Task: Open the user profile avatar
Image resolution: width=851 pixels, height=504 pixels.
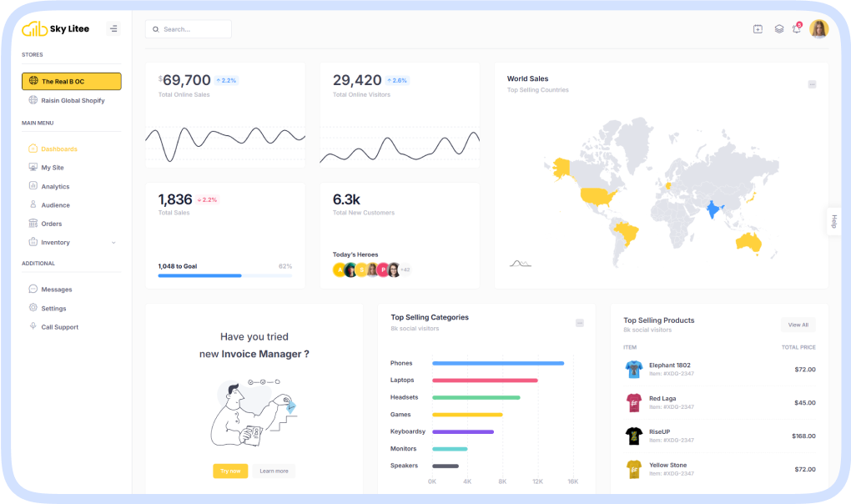Action: click(818, 29)
